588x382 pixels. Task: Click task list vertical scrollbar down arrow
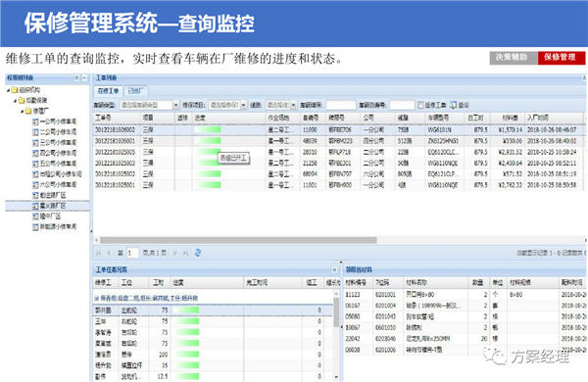coord(336,377)
